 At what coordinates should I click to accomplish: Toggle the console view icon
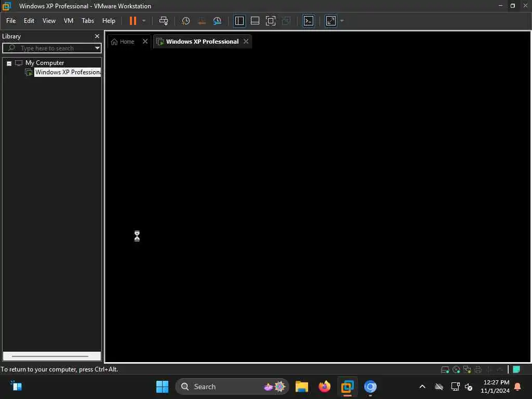tap(309, 21)
